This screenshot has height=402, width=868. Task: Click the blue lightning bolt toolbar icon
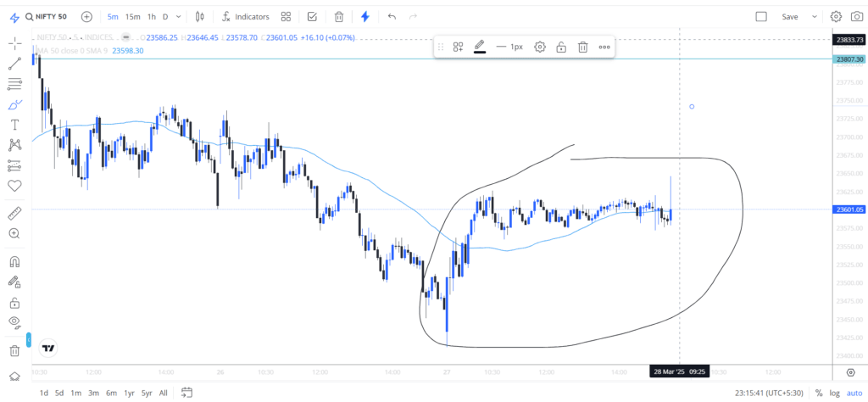(x=364, y=17)
